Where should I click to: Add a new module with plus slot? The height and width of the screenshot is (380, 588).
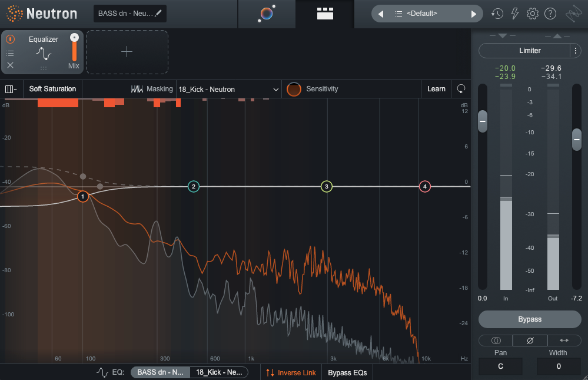point(127,52)
